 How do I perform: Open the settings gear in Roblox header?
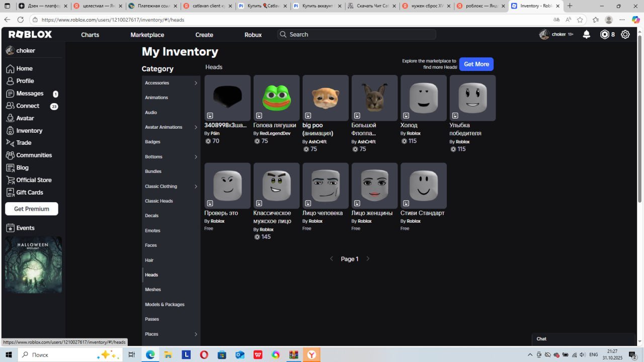[x=625, y=34]
